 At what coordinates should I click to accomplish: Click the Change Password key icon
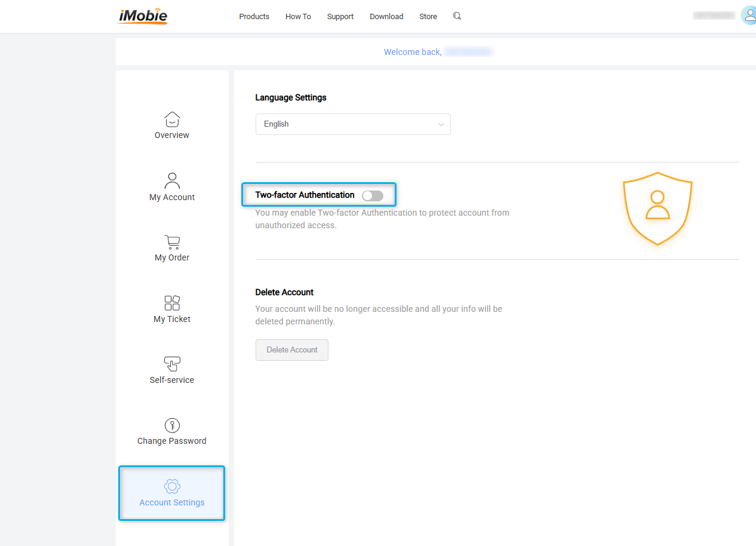[171, 425]
